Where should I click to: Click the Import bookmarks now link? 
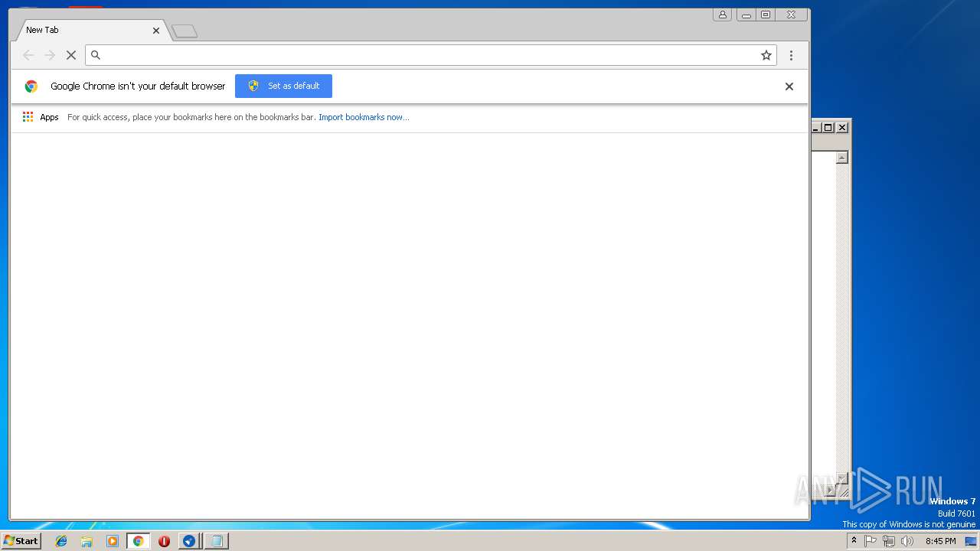(364, 117)
